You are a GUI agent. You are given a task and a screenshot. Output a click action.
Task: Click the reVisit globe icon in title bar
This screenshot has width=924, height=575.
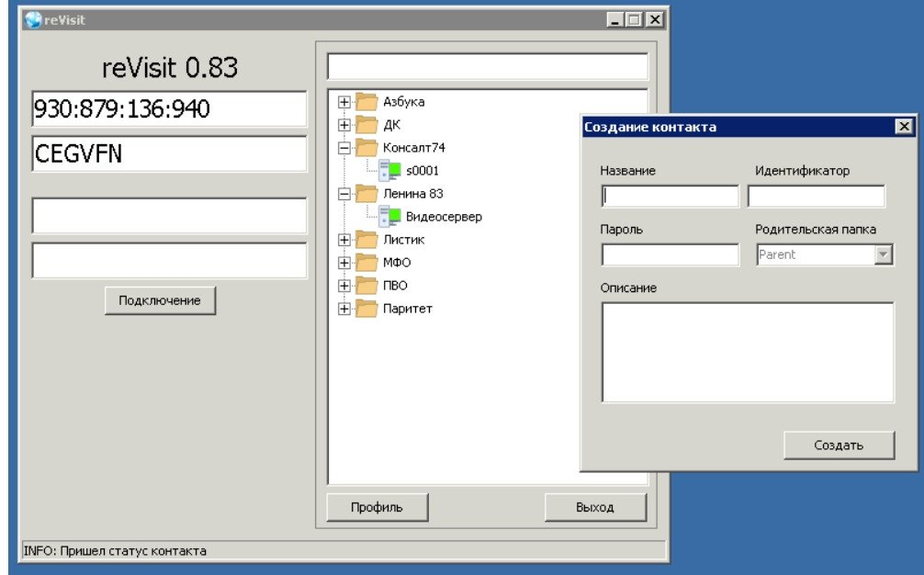click(33, 19)
